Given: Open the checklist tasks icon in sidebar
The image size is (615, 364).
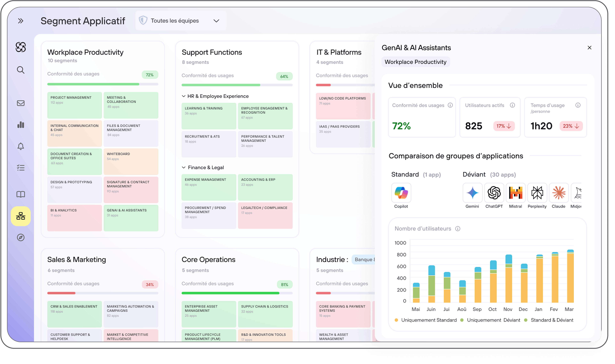Looking at the screenshot, I should pos(21,168).
